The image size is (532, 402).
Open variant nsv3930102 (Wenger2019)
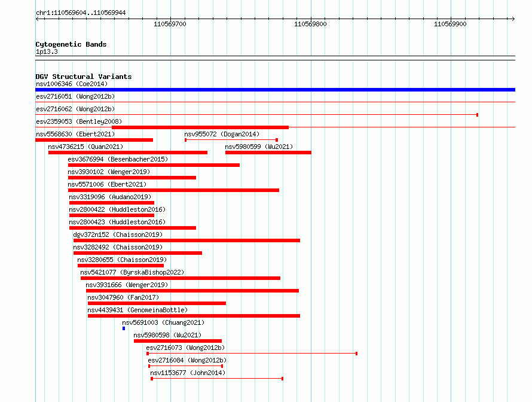[109, 172]
